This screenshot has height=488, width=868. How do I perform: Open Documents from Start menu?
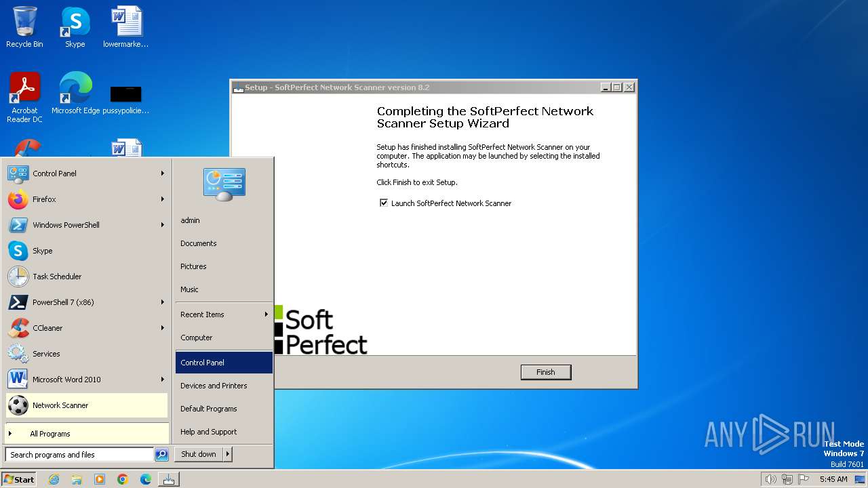click(x=224, y=243)
